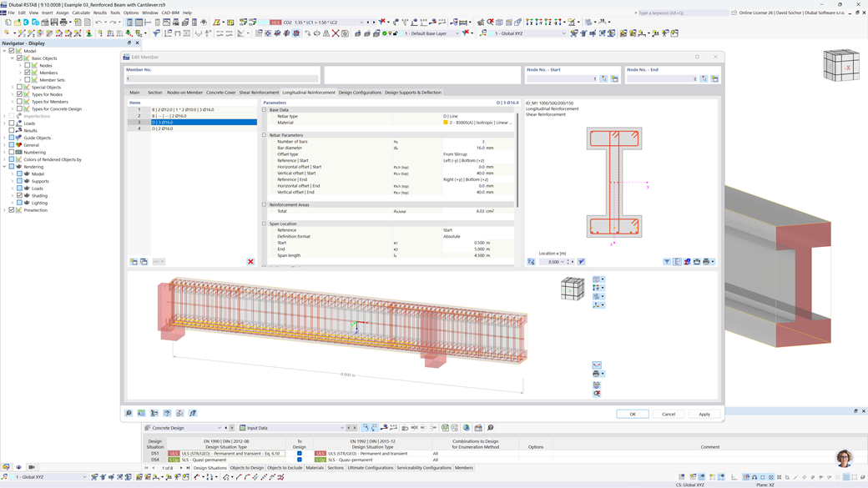Click the print icon below section preview
The width and height of the screenshot is (868, 488).
pyautogui.click(x=706, y=262)
